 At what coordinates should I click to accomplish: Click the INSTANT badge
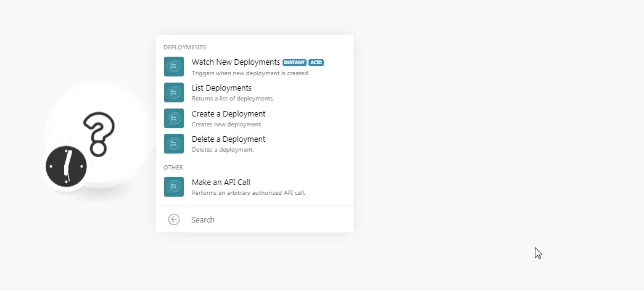coord(294,62)
